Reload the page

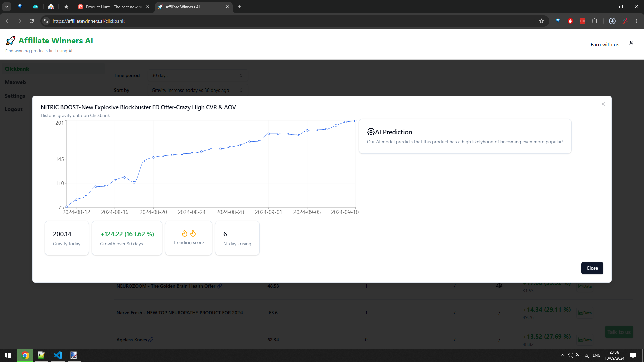click(32, 21)
